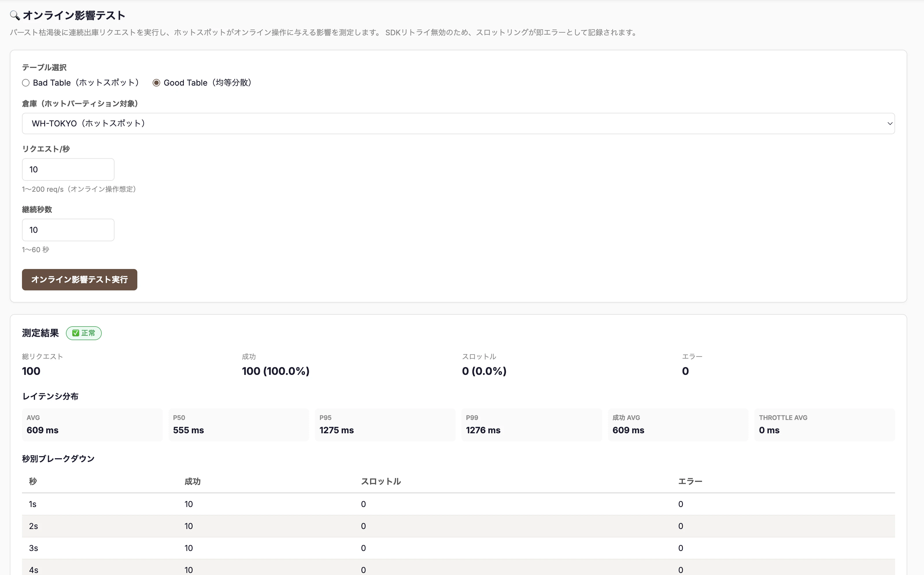Click the スロットル count 0 in the 3s row
The width and height of the screenshot is (924, 575).
(x=363, y=548)
